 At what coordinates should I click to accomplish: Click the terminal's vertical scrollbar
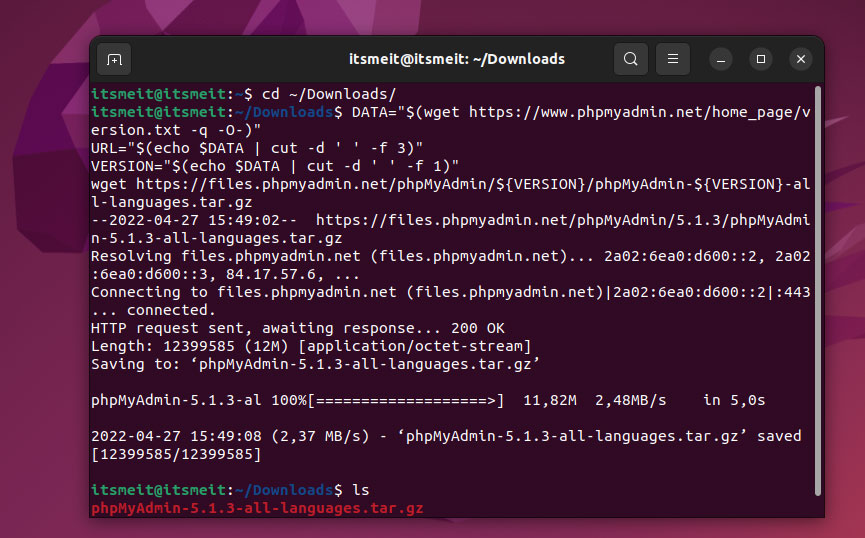click(x=817, y=290)
